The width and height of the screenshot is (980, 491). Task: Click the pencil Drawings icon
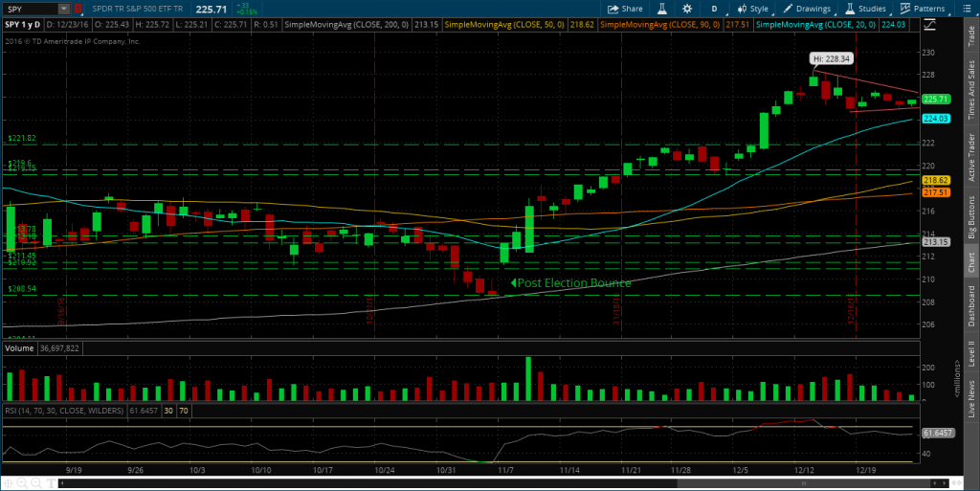coord(788,9)
